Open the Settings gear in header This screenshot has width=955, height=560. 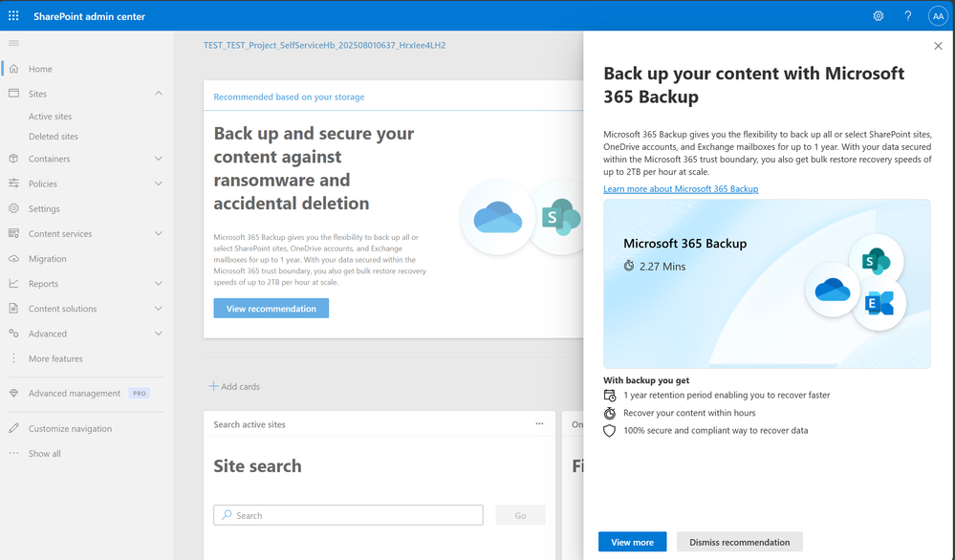(x=879, y=16)
